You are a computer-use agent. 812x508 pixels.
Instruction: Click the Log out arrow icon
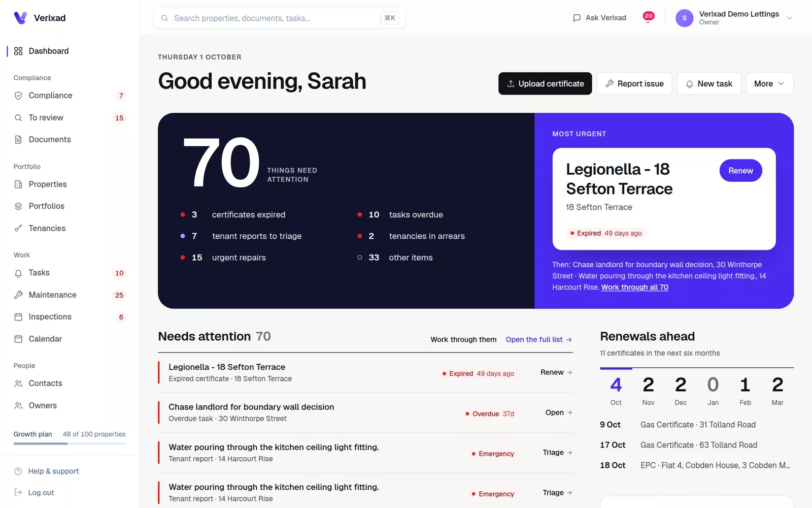click(18, 493)
